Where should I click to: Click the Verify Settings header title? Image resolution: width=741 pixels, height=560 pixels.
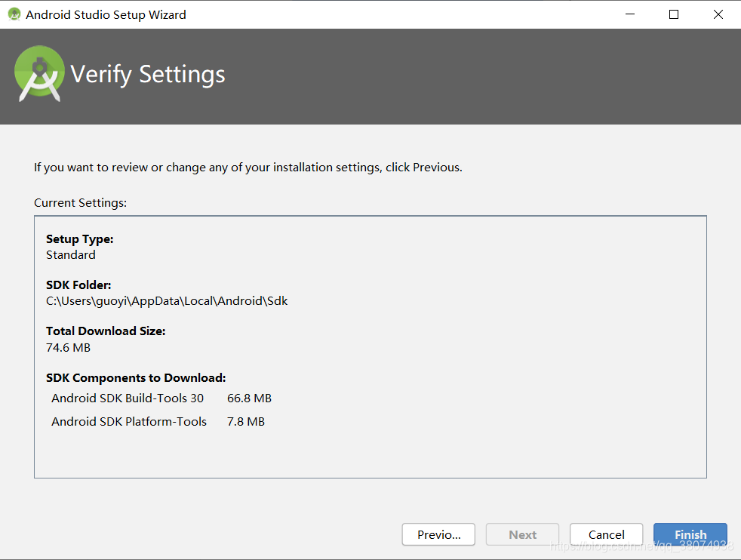[148, 75]
